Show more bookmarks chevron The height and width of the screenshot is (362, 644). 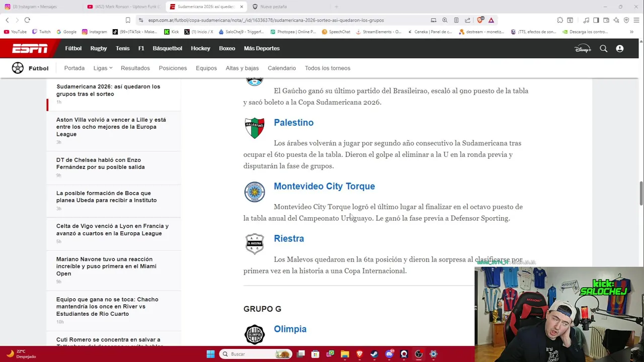coord(631,32)
